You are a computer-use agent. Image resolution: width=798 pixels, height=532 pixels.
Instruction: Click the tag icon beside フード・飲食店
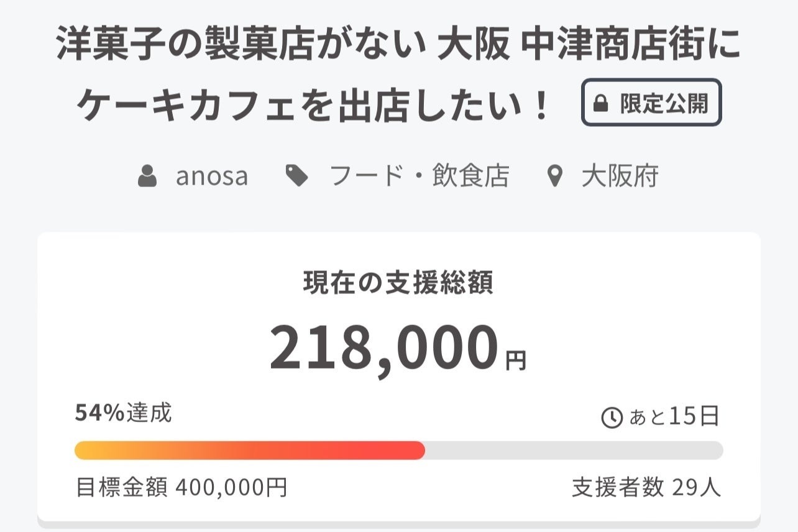(297, 176)
